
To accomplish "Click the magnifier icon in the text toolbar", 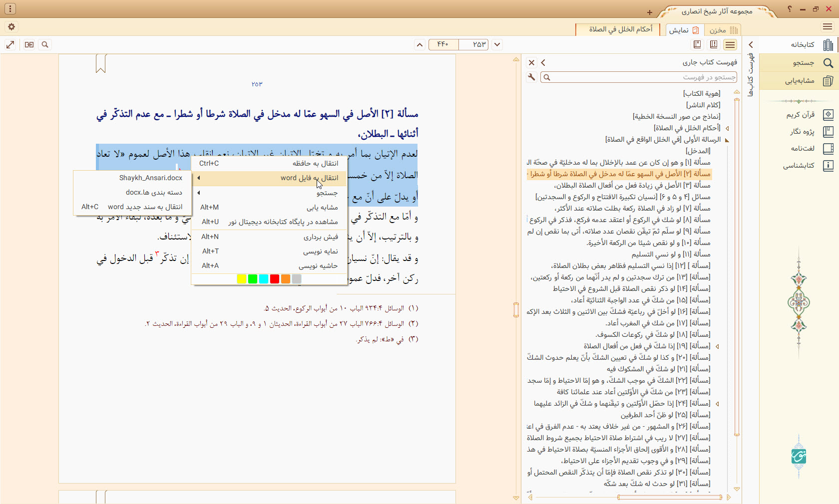I will (45, 44).
